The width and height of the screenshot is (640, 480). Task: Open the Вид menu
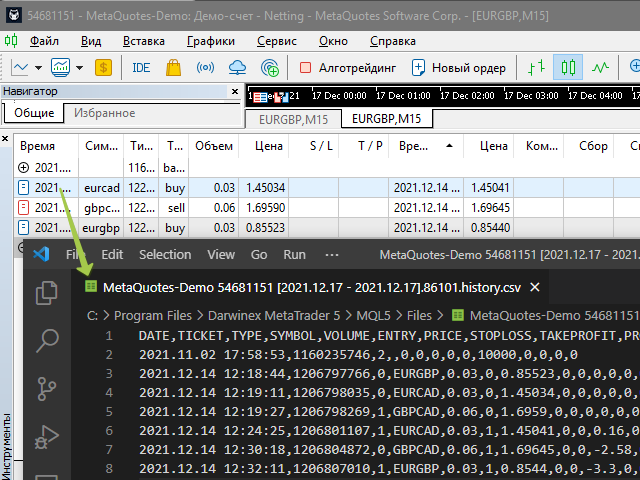pos(91,41)
